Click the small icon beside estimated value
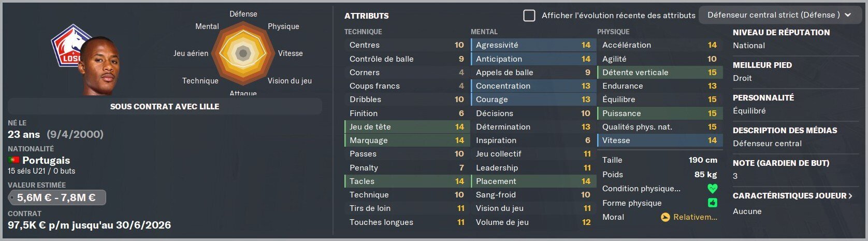 12,198
